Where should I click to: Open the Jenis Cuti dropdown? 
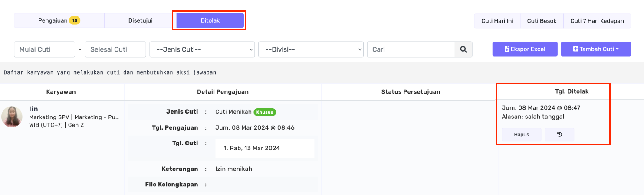[202, 49]
